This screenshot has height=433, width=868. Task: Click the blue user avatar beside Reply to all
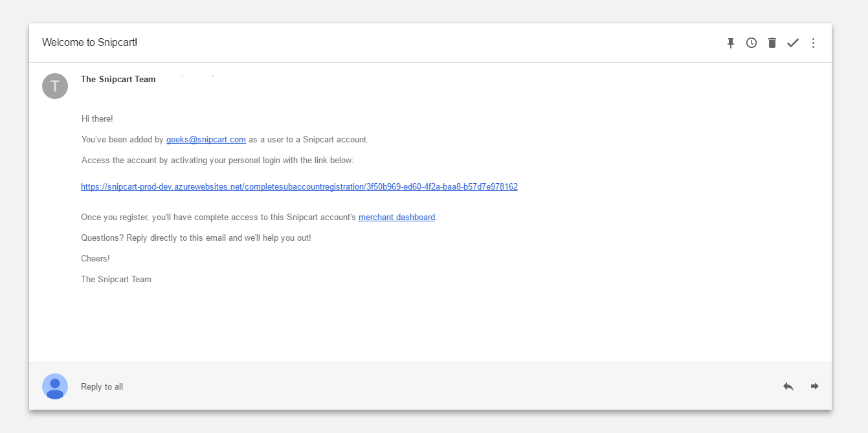click(x=55, y=386)
